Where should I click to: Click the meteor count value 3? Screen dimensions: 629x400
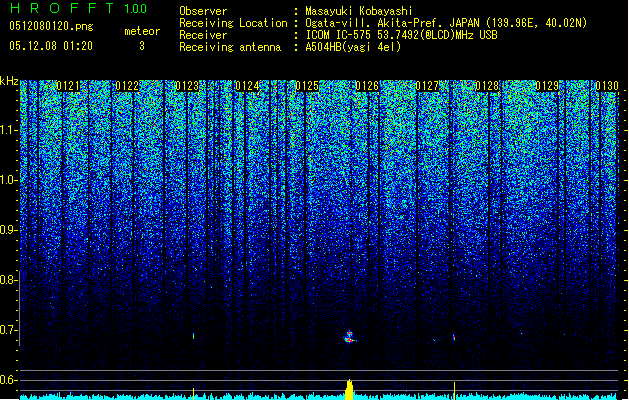pyautogui.click(x=142, y=46)
